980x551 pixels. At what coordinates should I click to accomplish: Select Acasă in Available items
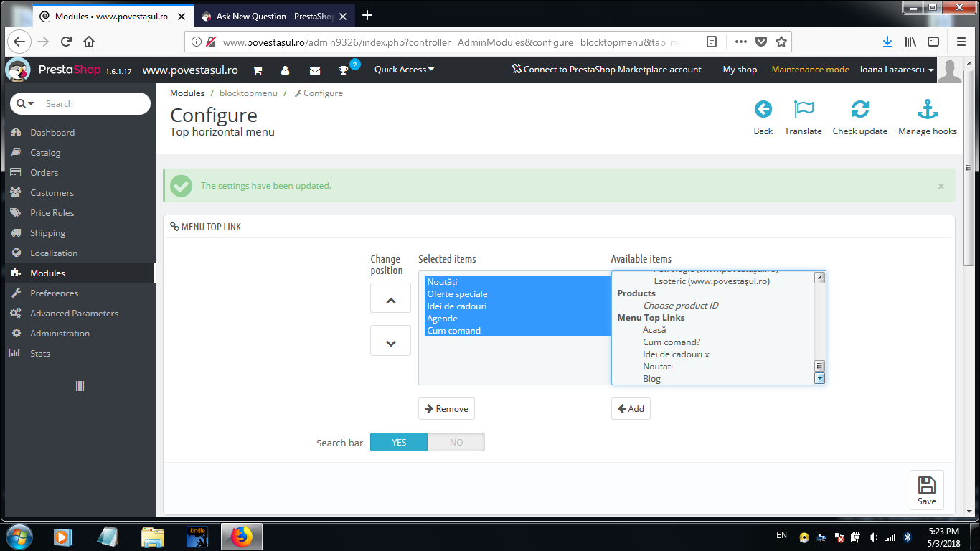654,330
